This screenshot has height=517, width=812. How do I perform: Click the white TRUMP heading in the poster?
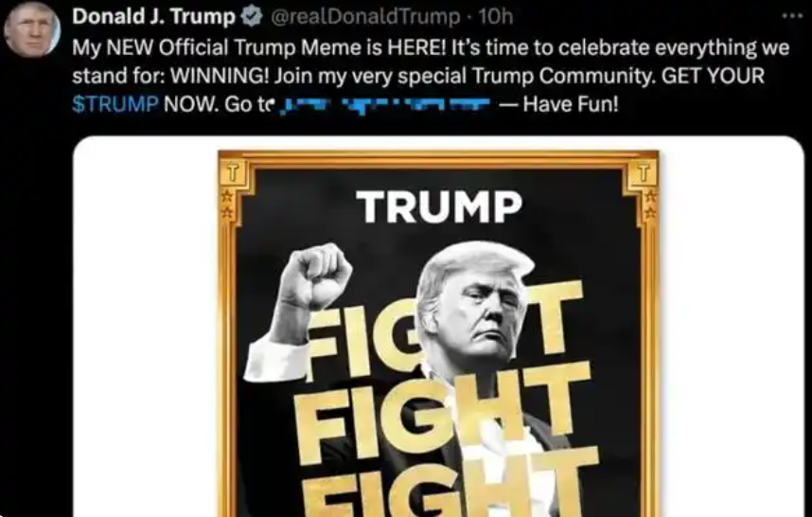click(x=439, y=206)
